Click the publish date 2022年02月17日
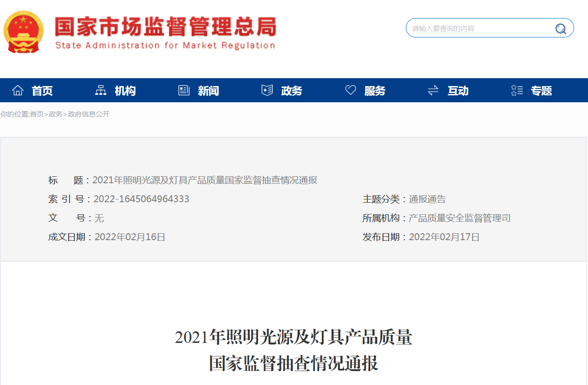588x385 pixels. pyautogui.click(x=444, y=237)
